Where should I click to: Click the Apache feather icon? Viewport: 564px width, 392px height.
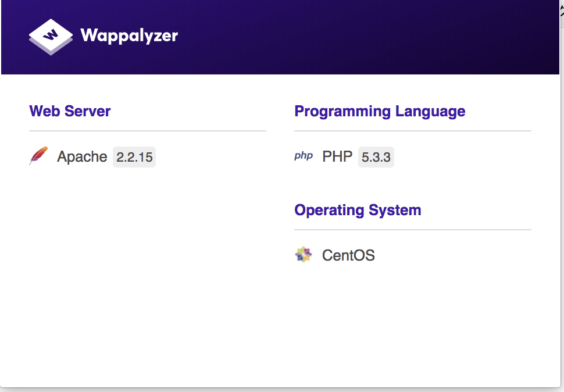(38, 156)
